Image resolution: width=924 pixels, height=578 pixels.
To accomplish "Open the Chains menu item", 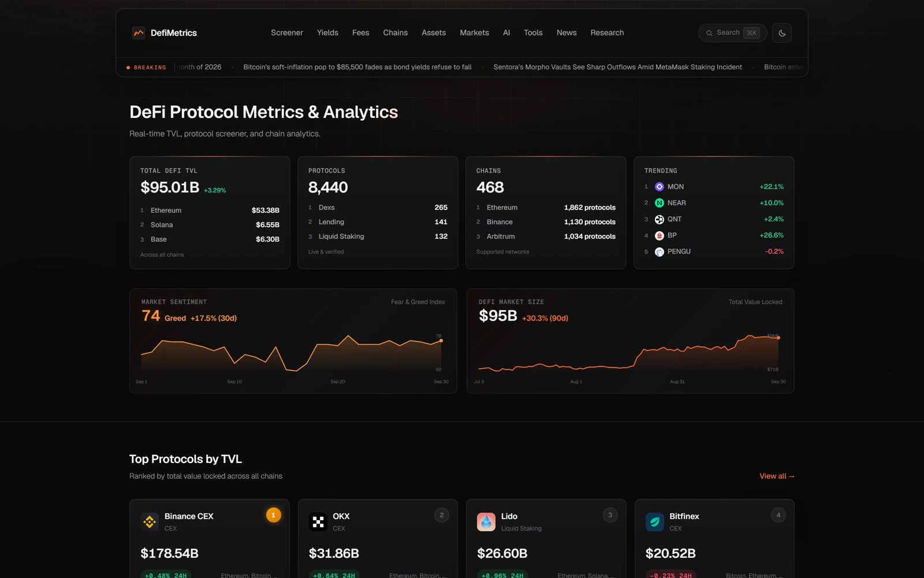I will pos(396,33).
